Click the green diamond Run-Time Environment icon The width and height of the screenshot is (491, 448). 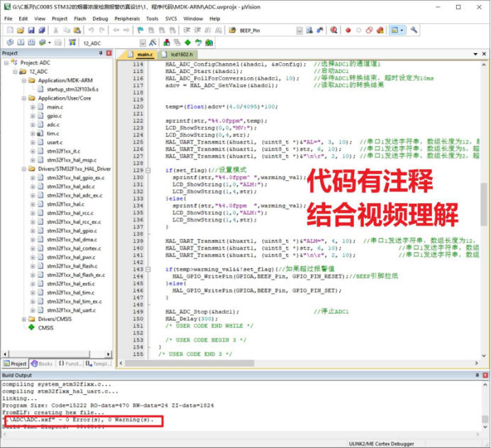[x=187, y=43]
